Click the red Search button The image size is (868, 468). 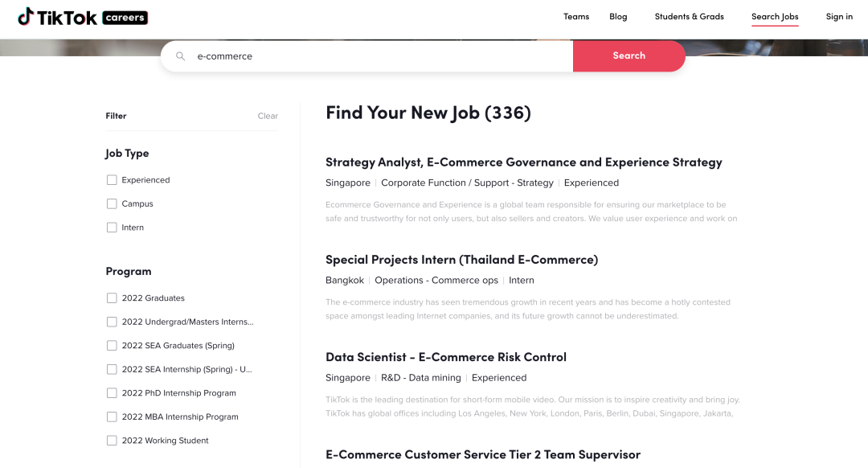[x=628, y=56]
